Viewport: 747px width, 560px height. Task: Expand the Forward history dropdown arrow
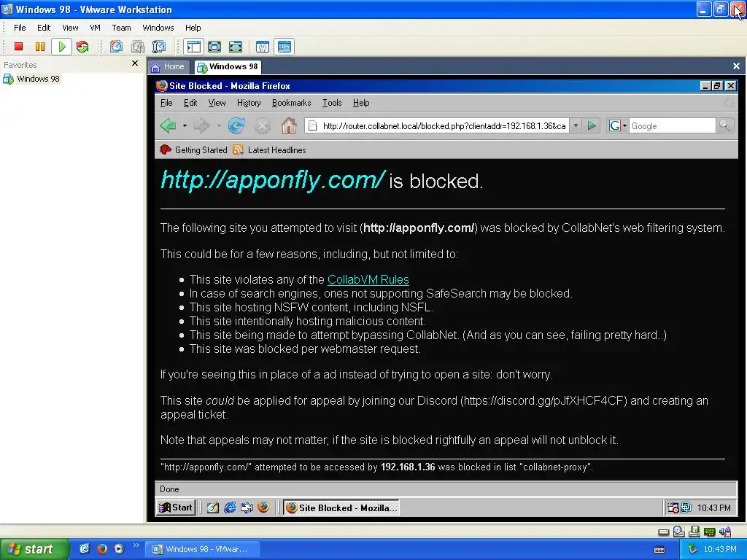[219, 125]
